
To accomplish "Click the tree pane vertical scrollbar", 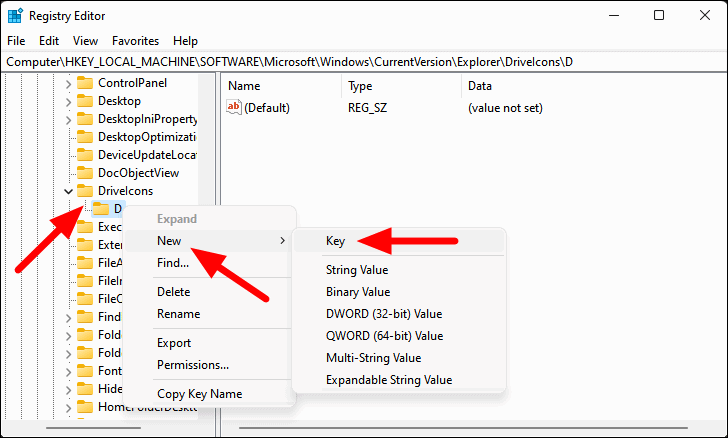I will (205, 246).
